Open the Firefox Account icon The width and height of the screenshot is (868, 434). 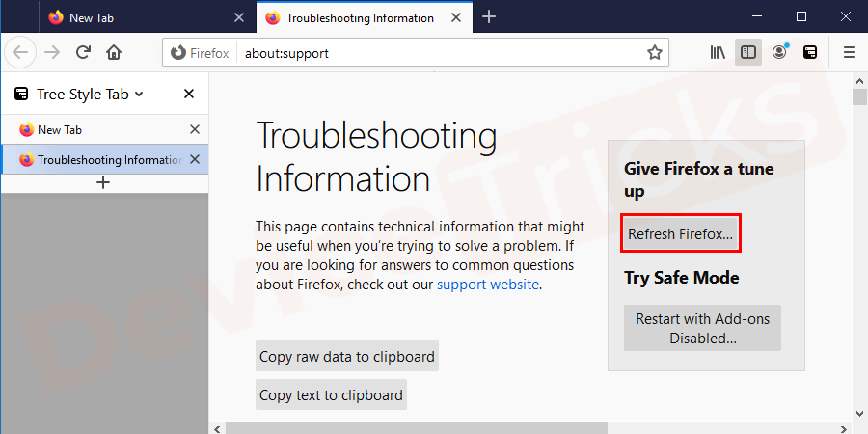coord(779,53)
